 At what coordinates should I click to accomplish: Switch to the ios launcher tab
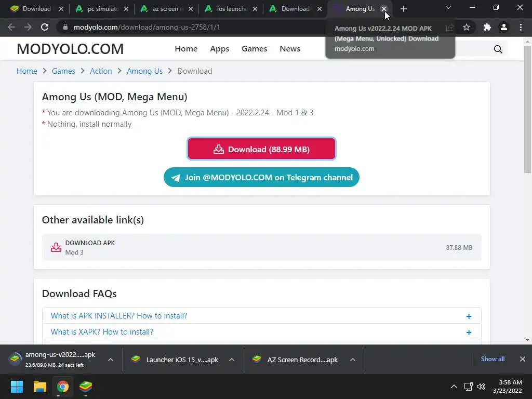click(232, 9)
